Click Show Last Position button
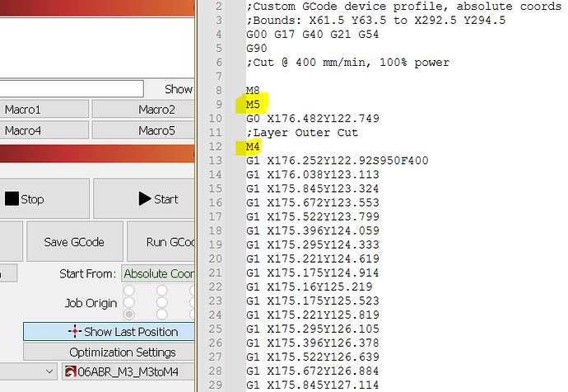568x392 pixels. [109, 332]
